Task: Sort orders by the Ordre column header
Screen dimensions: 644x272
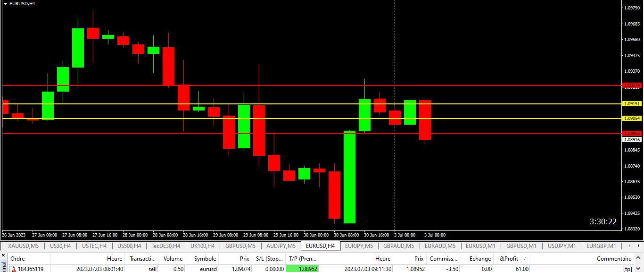Action: pos(29,259)
